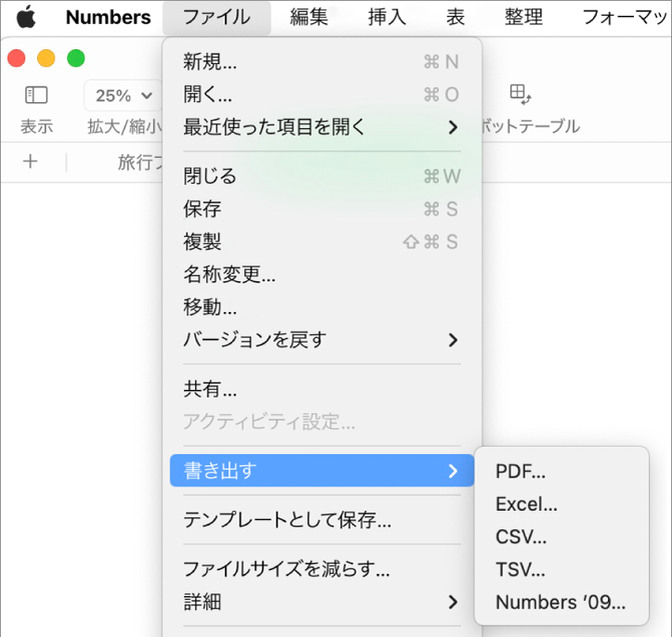This screenshot has width=672, height=637.
Task: Open the 編集 menu
Action: point(309,18)
